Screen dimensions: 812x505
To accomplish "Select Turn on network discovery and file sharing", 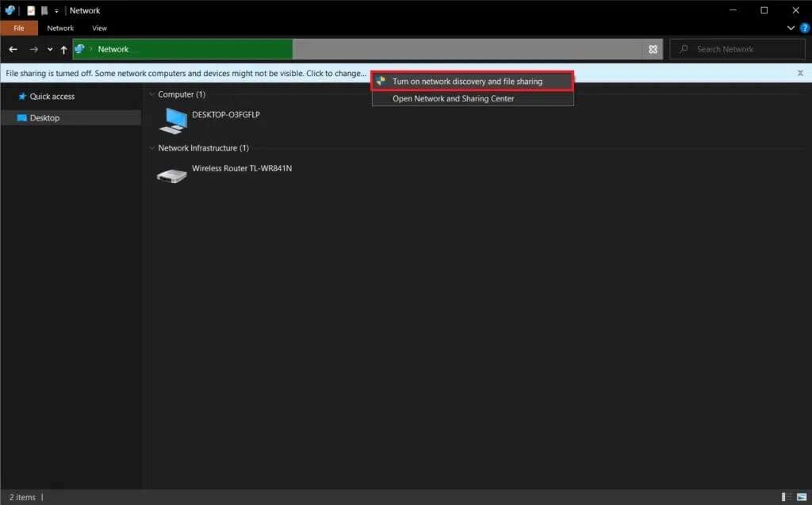I will pyautogui.click(x=473, y=82).
